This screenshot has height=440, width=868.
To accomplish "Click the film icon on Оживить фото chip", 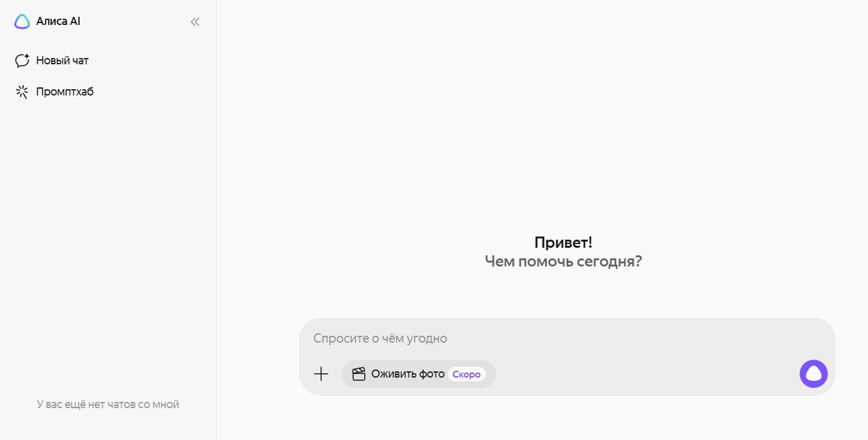I will pyautogui.click(x=359, y=373).
